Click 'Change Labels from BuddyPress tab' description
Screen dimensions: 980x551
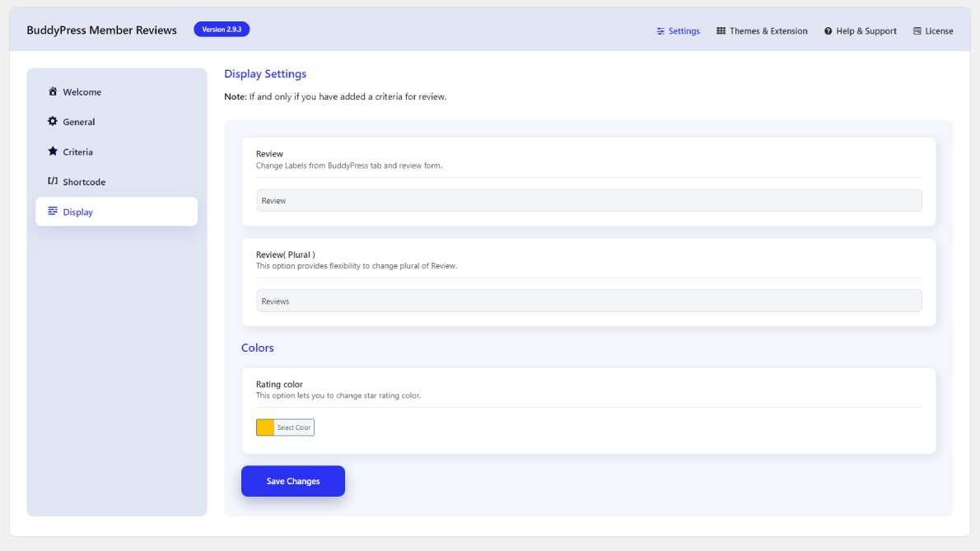pyautogui.click(x=349, y=166)
